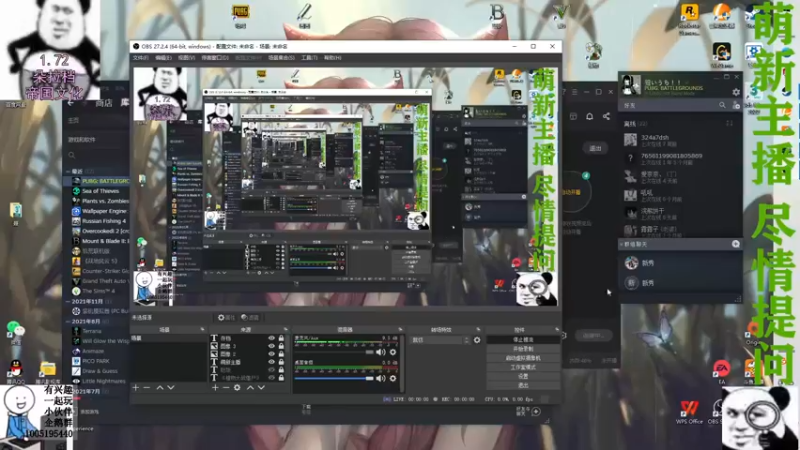800x450 pixels.
Task: Open 文件(F) menu in OBS
Action: tap(141, 58)
